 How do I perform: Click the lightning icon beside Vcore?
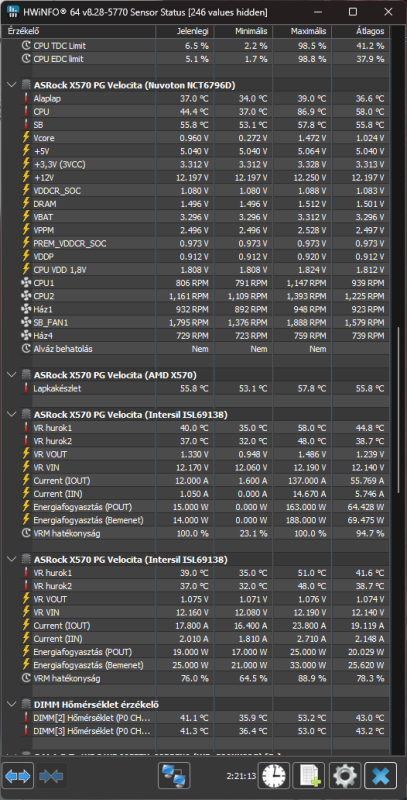27,138
